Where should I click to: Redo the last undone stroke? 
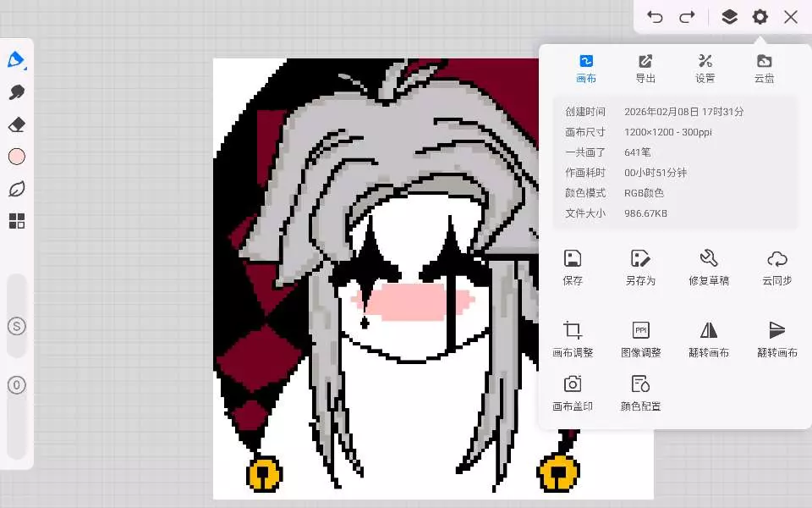[x=687, y=17]
